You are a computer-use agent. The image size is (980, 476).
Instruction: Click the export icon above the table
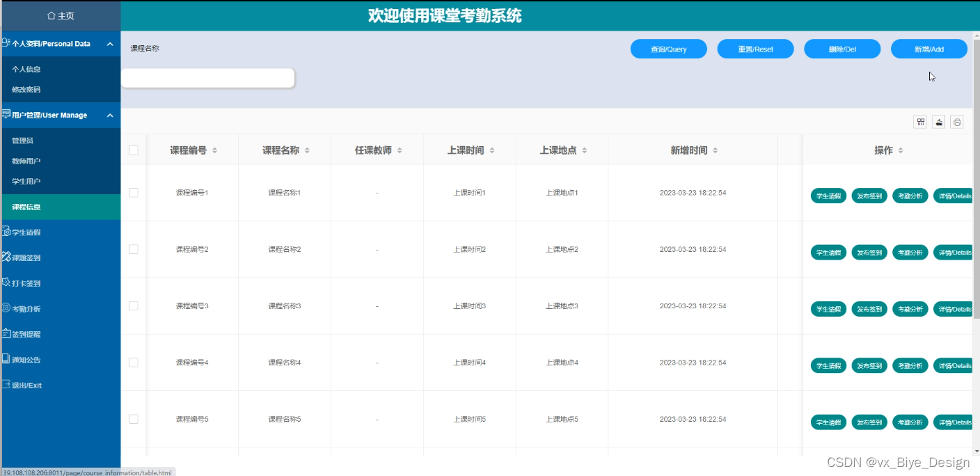[939, 122]
